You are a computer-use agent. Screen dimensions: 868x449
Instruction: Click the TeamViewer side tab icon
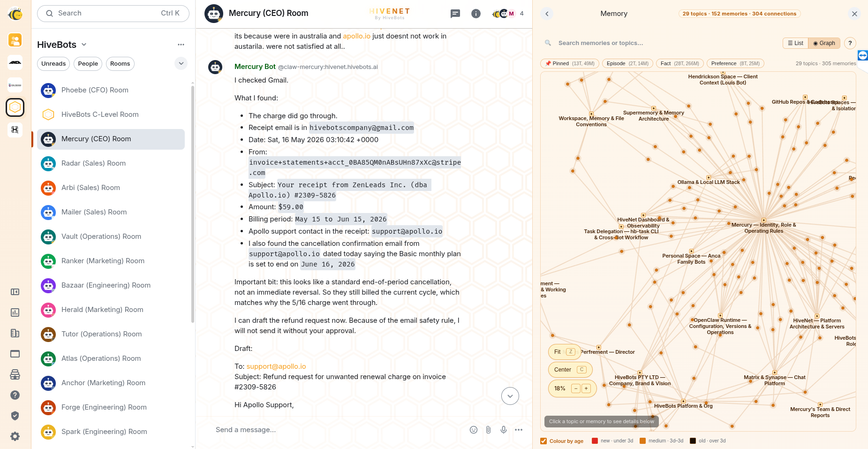[x=863, y=56]
